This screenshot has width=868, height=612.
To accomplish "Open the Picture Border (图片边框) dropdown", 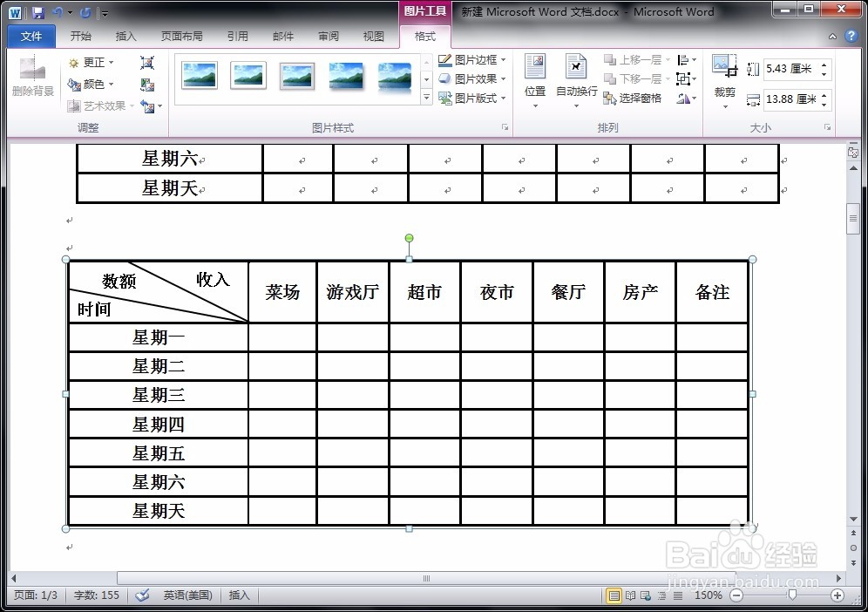I will click(x=471, y=59).
